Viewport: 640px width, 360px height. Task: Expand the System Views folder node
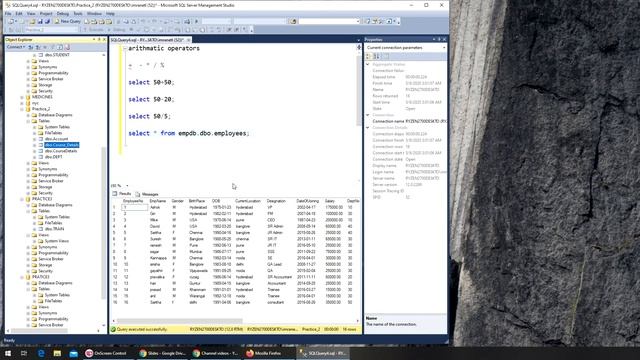point(34,241)
